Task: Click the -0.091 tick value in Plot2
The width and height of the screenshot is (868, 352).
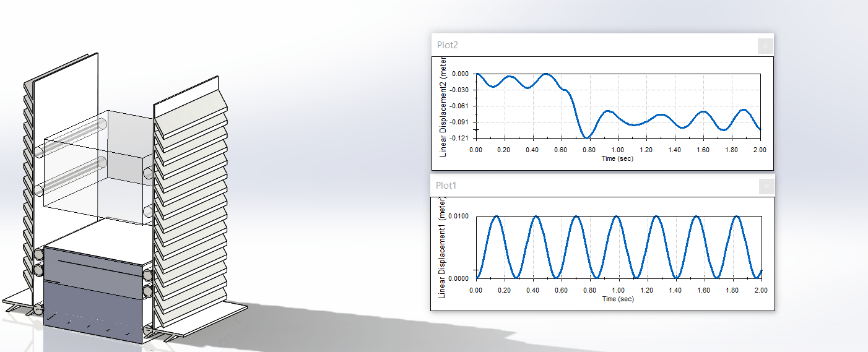Action: coord(461,122)
